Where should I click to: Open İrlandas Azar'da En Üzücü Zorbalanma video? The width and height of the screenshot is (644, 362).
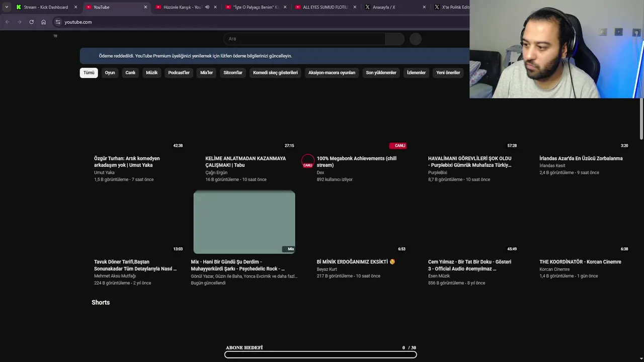tap(581, 158)
